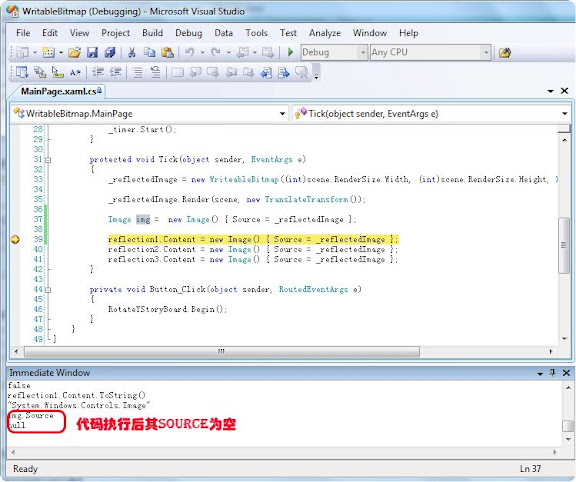This screenshot has width=576, height=482.
Task: Open the Undo history dropdown arrow
Action: (x=202, y=53)
